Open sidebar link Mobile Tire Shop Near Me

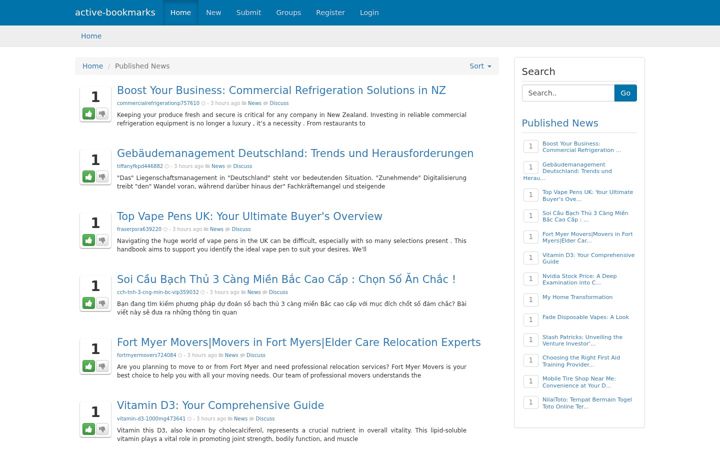click(579, 382)
